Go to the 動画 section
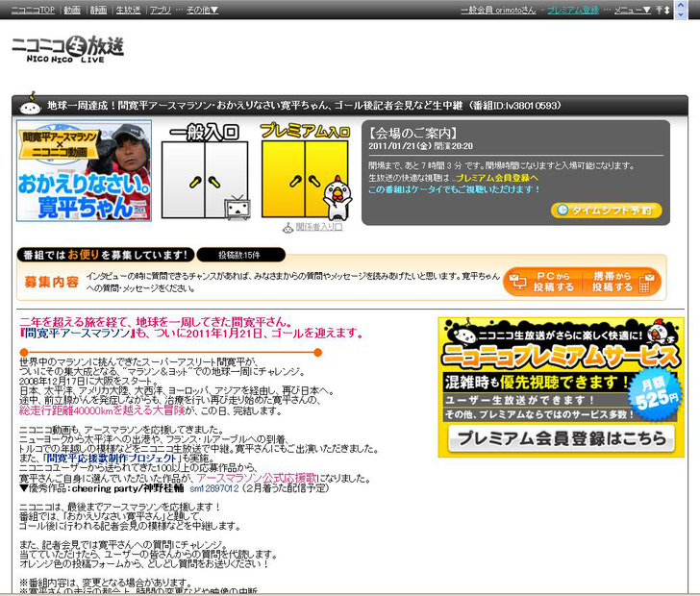 (72, 10)
